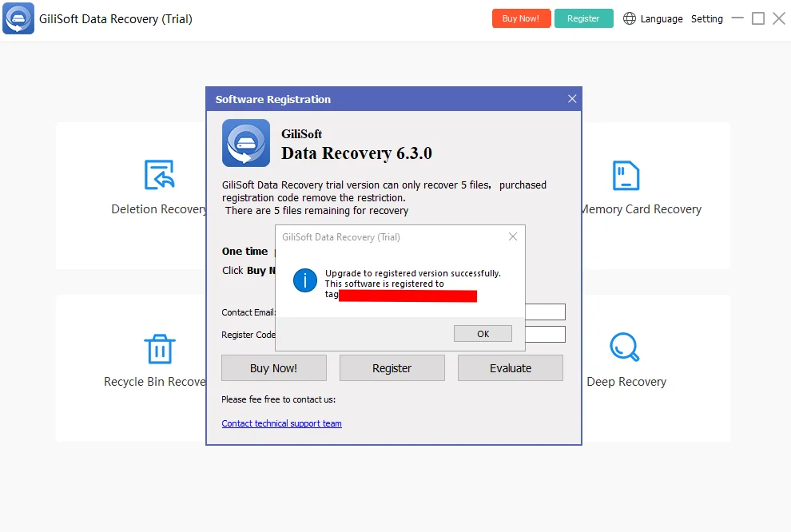This screenshot has width=791, height=532.
Task: Close the main GiliSoft window
Action: tap(779, 18)
